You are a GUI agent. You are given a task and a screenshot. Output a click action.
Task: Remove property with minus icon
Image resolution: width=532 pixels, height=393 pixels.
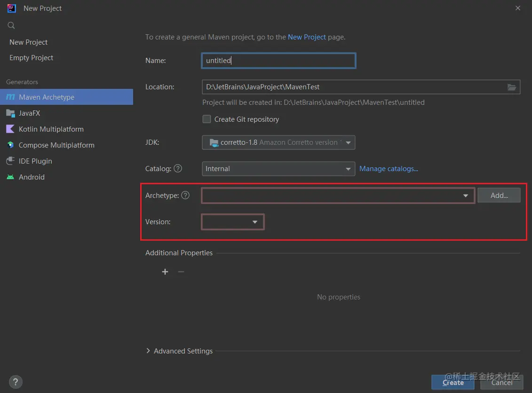[181, 272]
